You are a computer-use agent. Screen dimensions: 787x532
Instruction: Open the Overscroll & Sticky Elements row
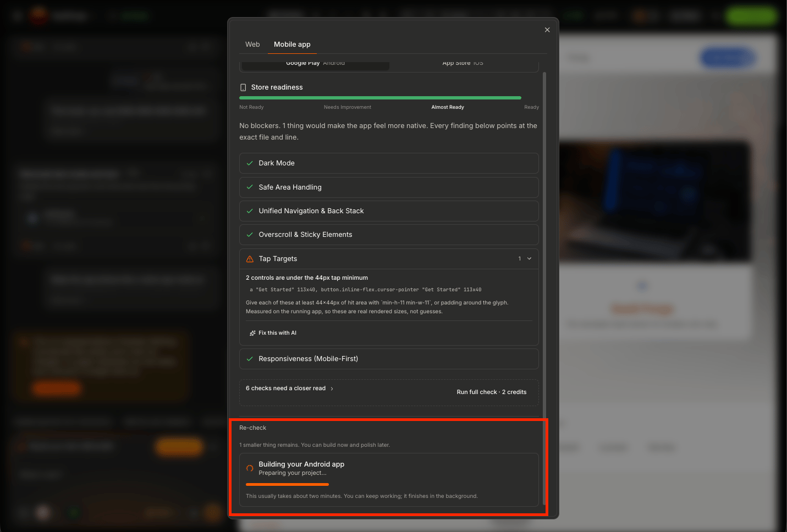[389, 235]
